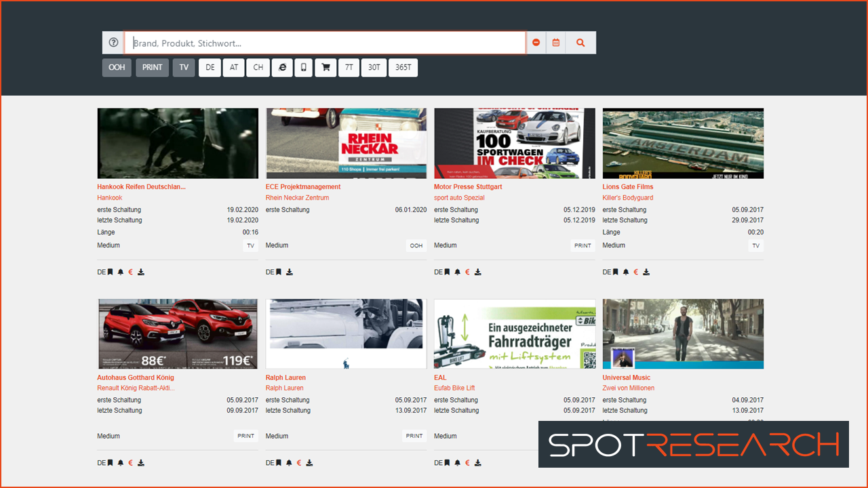
Task: Toggle the PRINT media filter
Action: tap(153, 68)
